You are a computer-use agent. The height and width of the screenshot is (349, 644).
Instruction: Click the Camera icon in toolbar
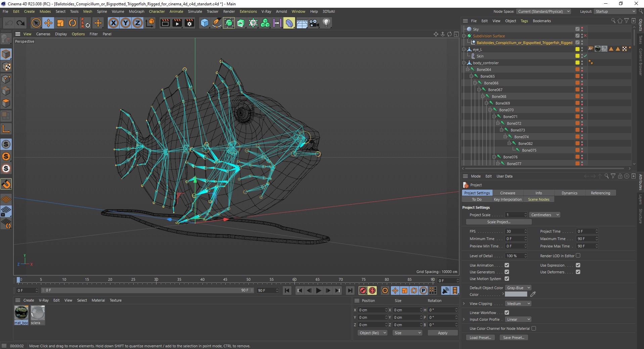click(x=314, y=23)
